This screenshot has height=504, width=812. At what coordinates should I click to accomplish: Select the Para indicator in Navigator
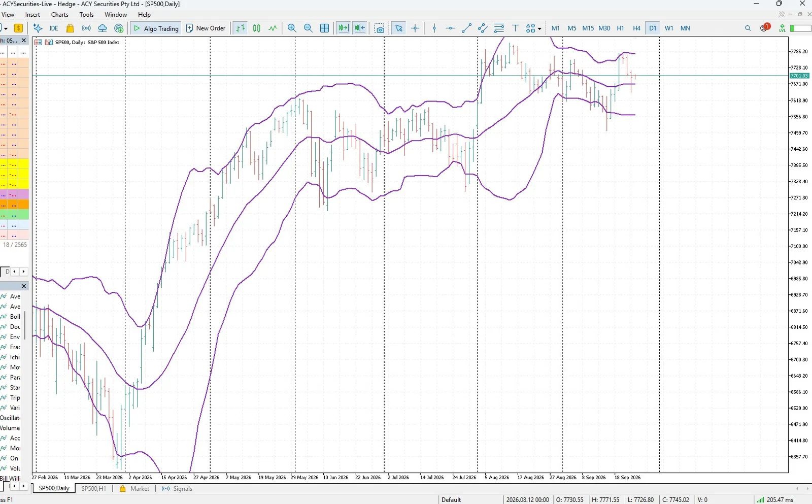pos(11,378)
